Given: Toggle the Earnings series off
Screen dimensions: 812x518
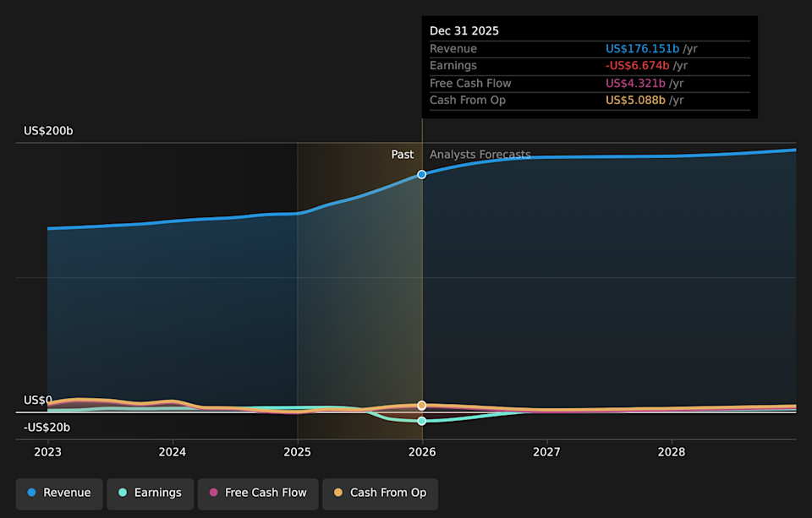Looking at the screenshot, I should pos(150,493).
